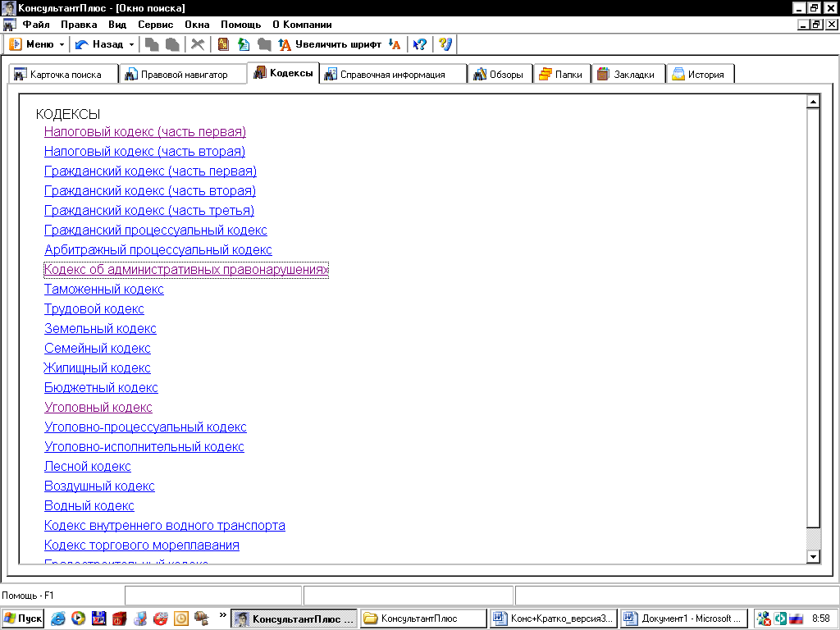Image resolution: width=840 pixels, height=630 pixels.
Task: Click the green-arrow document icon
Action: (x=244, y=44)
